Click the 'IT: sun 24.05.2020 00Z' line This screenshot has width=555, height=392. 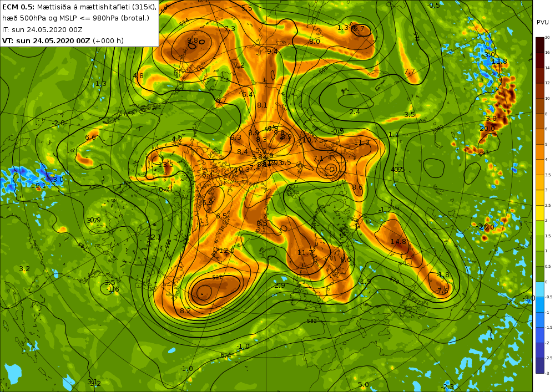tap(42, 29)
